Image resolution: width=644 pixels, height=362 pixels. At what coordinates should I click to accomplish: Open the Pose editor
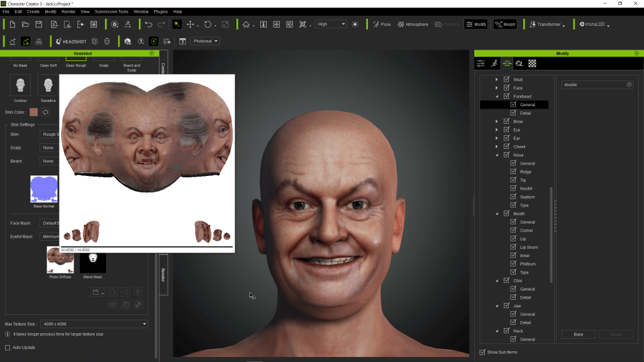(381, 25)
